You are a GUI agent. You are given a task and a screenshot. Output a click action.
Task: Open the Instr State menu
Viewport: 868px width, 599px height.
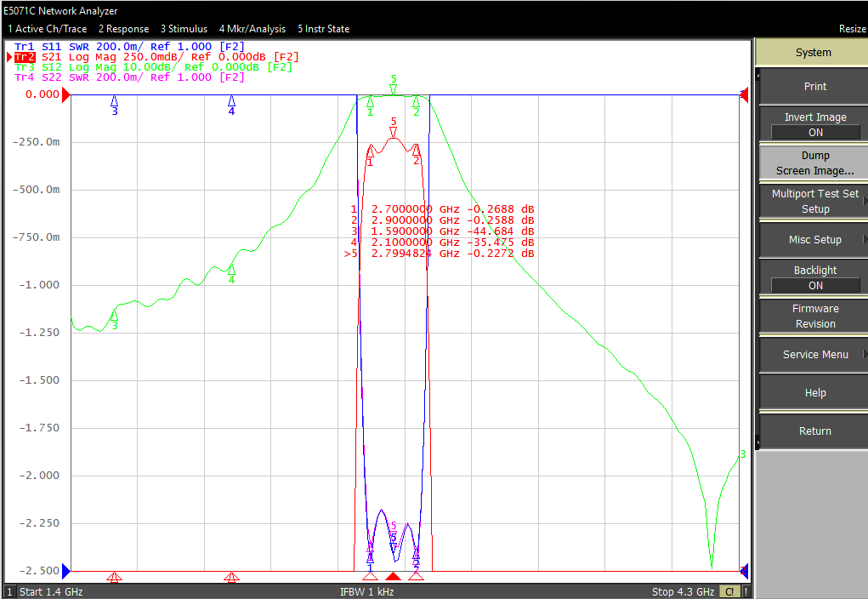pyautogui.click(x=323, y=29)
